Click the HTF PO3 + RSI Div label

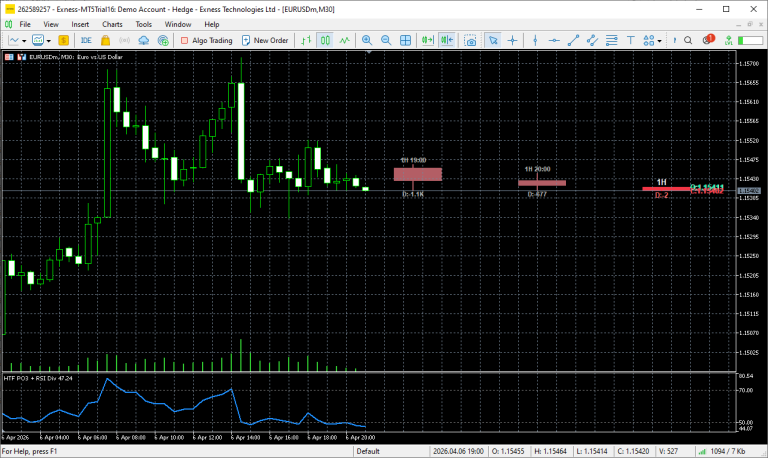(38, 378)
